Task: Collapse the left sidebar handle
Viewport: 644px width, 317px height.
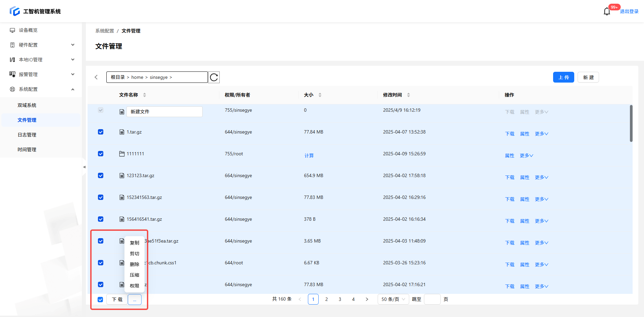Action: tap(84, 167)
